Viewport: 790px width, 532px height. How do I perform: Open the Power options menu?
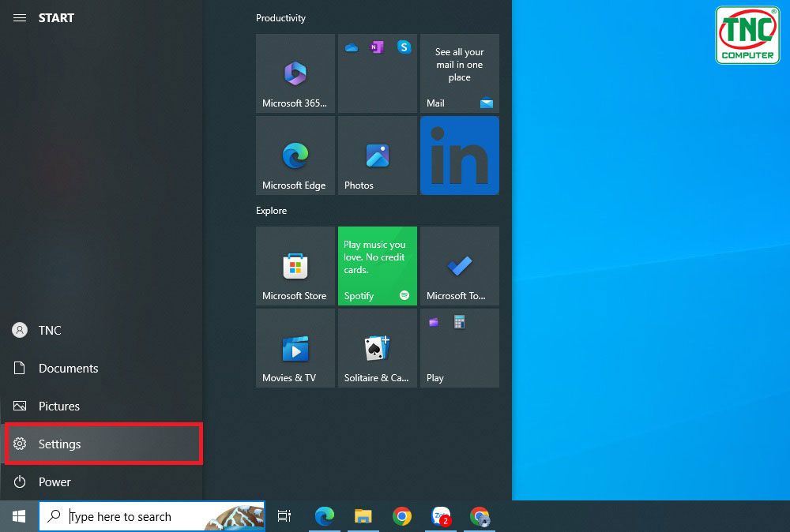(101, 481)
